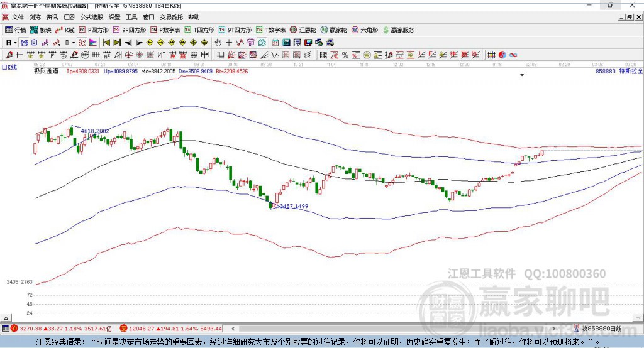
Task: Select the hand pan tool
Action: click(218, 42)
